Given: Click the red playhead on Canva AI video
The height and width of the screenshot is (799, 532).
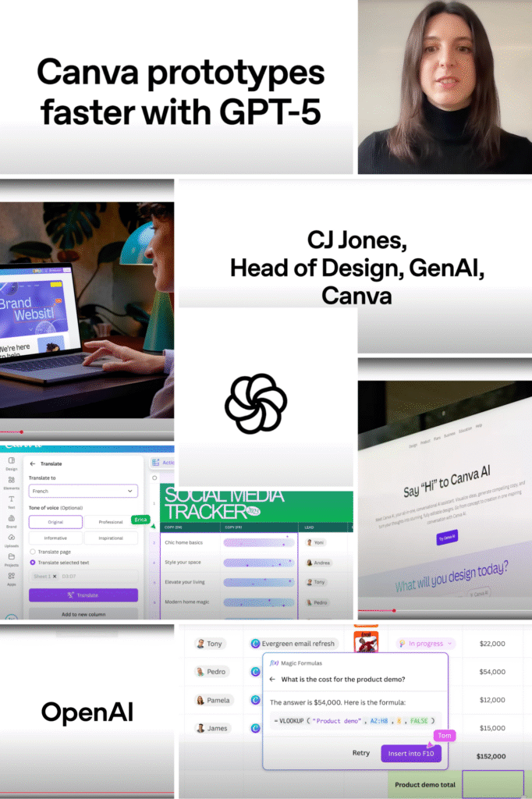Looking at the screenshot, I should coord(394,610).
